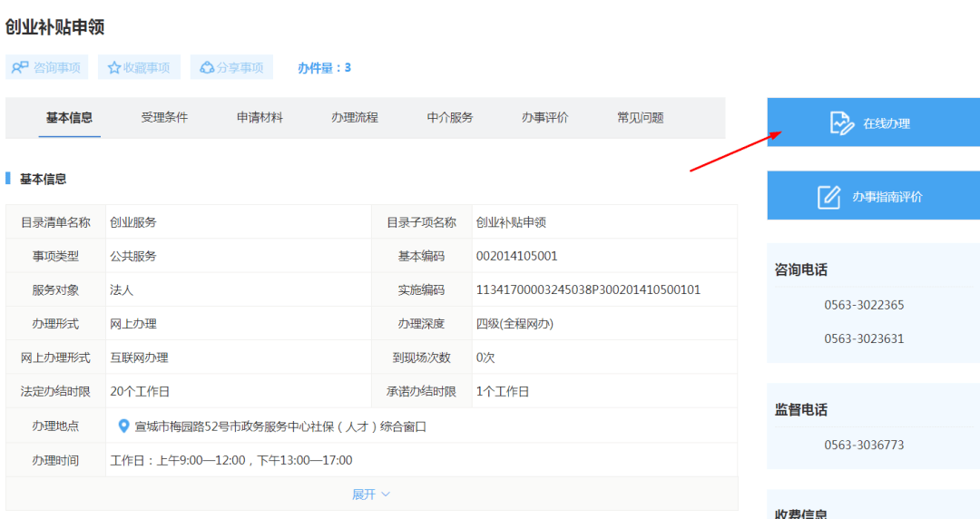Click the 承诺办结时限 label cell
980x519 pixels.
point(421,391)
